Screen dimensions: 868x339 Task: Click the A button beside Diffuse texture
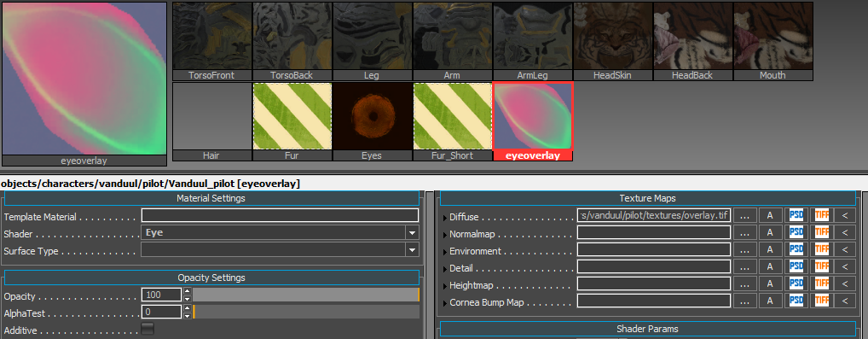(x=770, y=215)
